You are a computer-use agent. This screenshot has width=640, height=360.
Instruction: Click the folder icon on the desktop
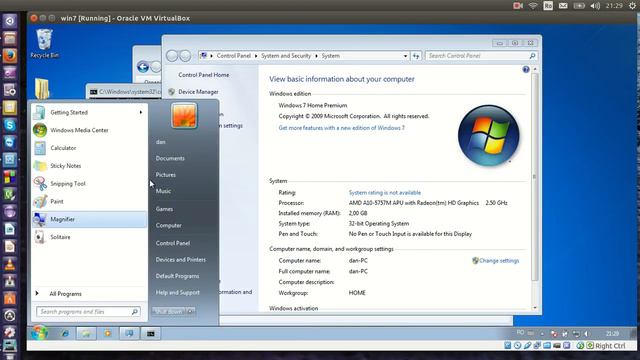point(42,89)
